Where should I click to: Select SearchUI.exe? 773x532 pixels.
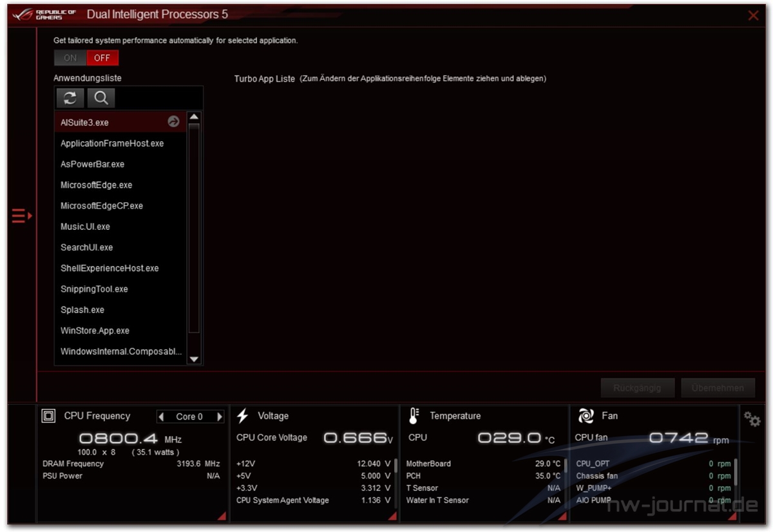120,247
